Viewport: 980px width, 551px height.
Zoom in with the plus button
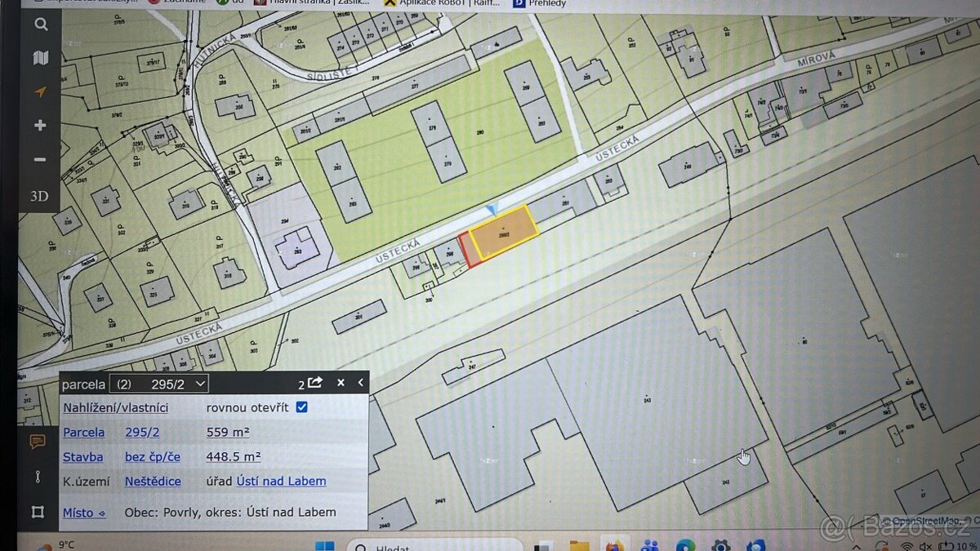click(x=40, y=126)
